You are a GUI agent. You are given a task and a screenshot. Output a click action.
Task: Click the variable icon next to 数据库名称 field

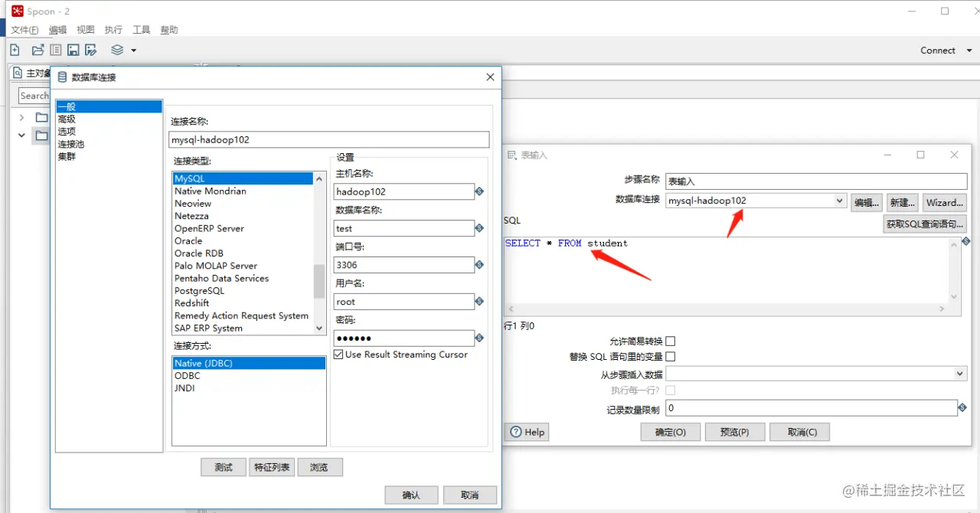479,228
